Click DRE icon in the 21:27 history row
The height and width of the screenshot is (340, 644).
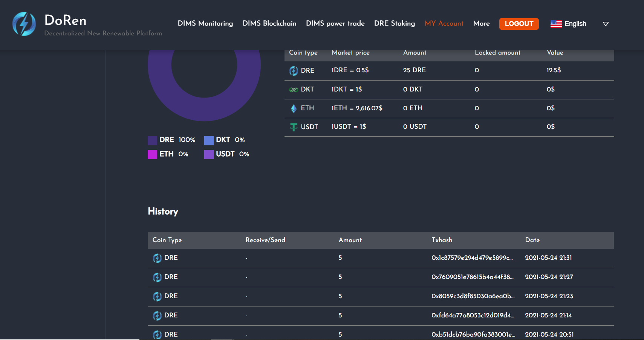click(x=157, y=277)
